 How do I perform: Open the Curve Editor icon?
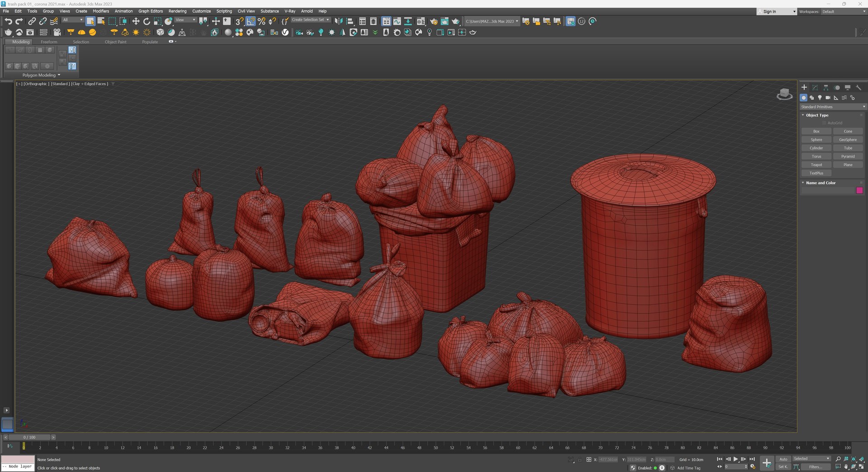pos(397,21)
